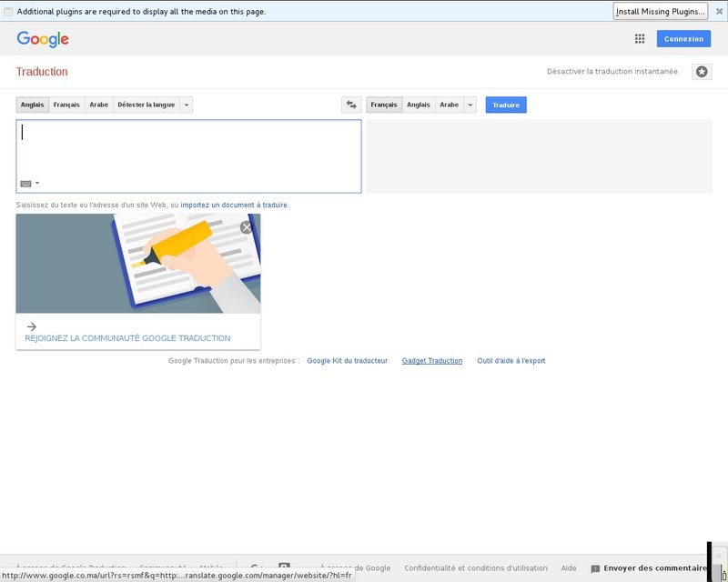
Task: Click the arrow icon above Rejoignez la communauté
Action: [x=32, y=326]
